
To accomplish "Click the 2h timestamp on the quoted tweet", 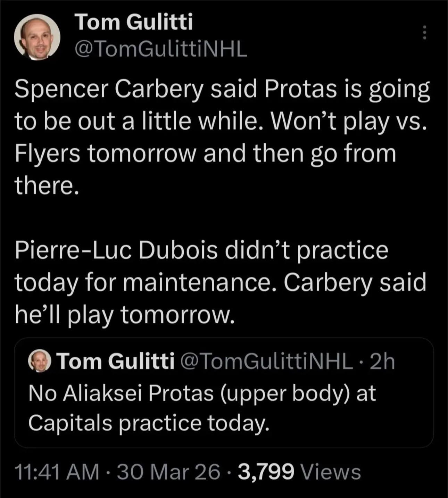I will pos(383,361).
